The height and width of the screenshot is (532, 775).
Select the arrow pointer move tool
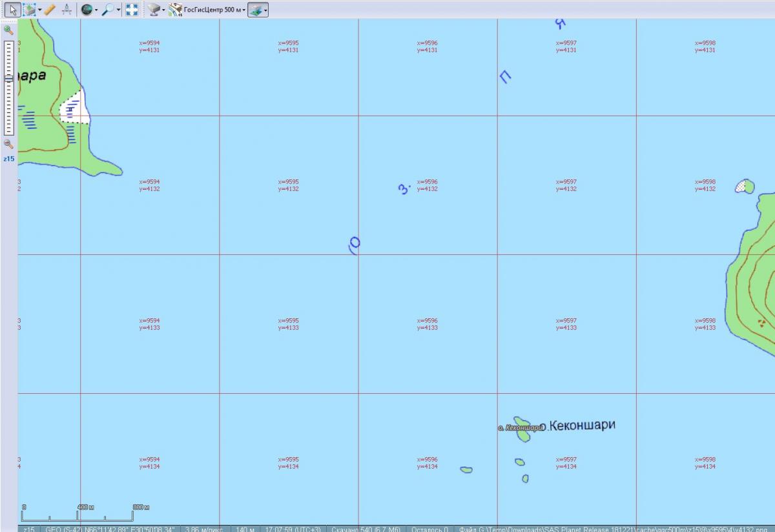(12, 10)
